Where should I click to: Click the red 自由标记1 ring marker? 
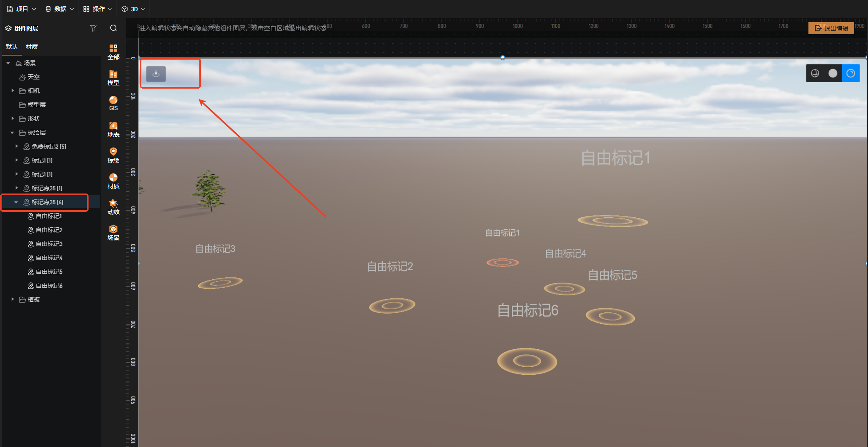(x=503, y=262)
